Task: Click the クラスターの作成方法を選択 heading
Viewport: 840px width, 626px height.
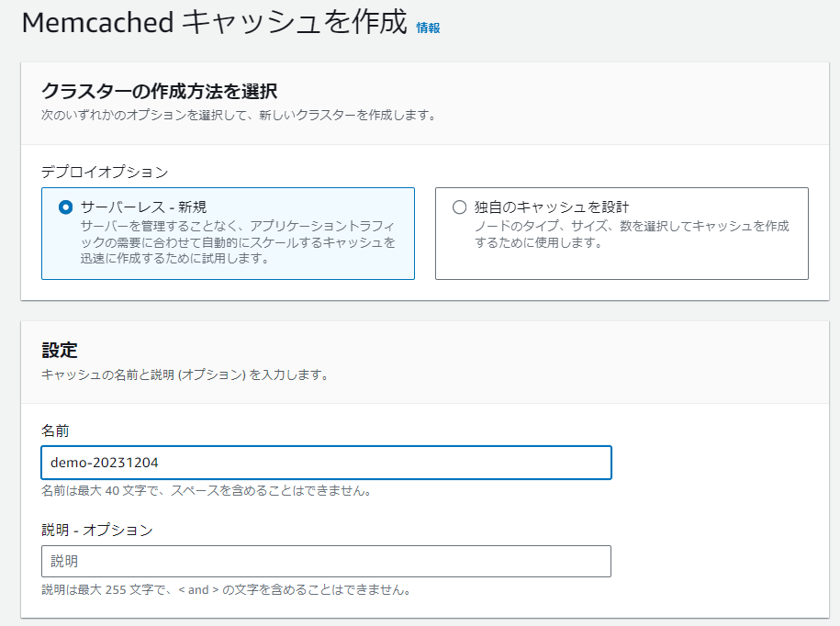Action: [159, 91]
